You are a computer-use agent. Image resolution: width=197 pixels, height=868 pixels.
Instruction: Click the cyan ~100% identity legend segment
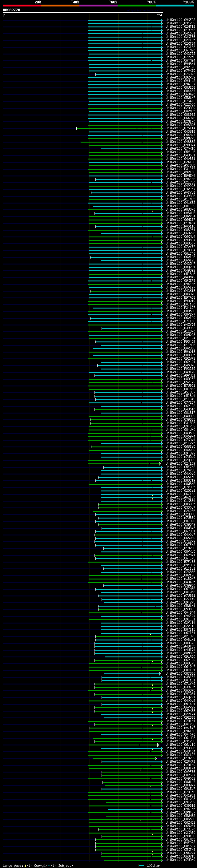click(175, 6)
